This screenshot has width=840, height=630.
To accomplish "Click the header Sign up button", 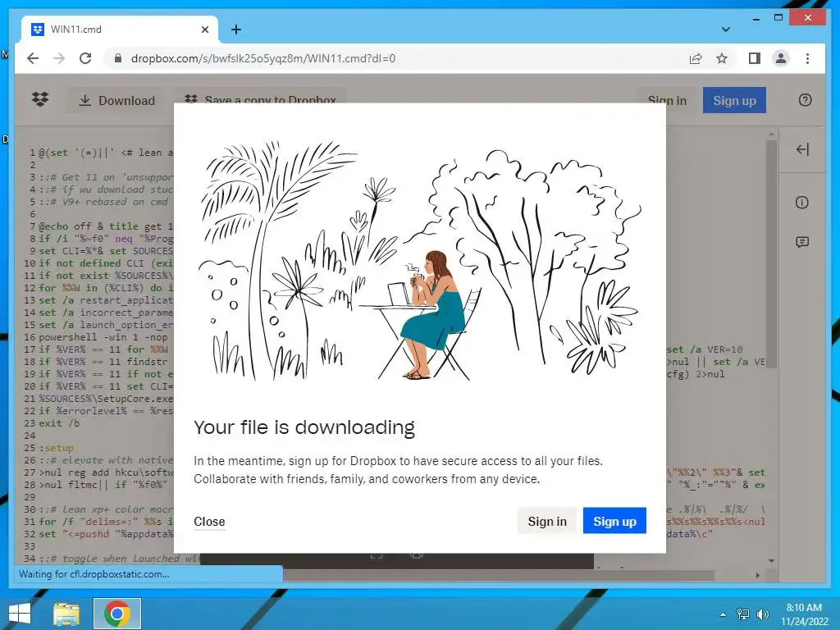I will tap(734, 100).
